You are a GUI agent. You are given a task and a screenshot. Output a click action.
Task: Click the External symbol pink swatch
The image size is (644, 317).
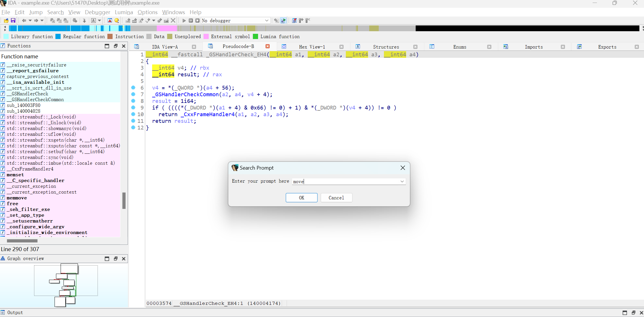(206, 36)
